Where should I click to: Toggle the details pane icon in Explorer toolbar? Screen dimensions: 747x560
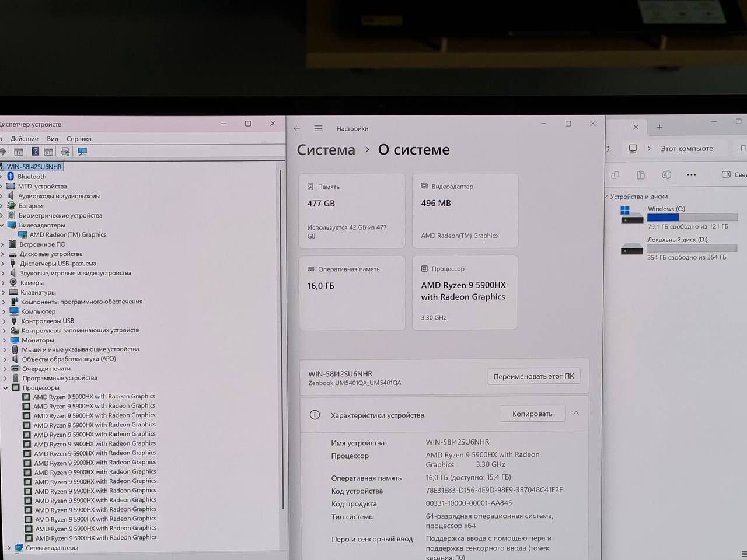pyautogui.click(x=726, y=174)
